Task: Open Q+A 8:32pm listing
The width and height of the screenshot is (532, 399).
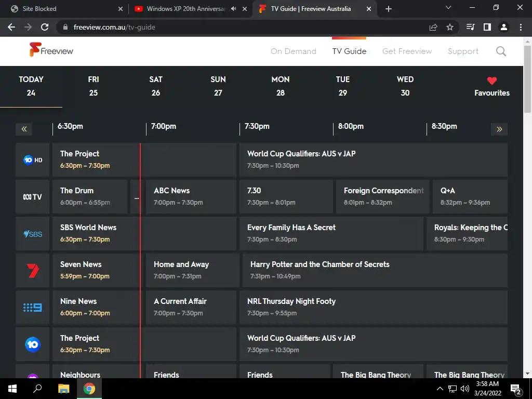Action: pos(470,197)
